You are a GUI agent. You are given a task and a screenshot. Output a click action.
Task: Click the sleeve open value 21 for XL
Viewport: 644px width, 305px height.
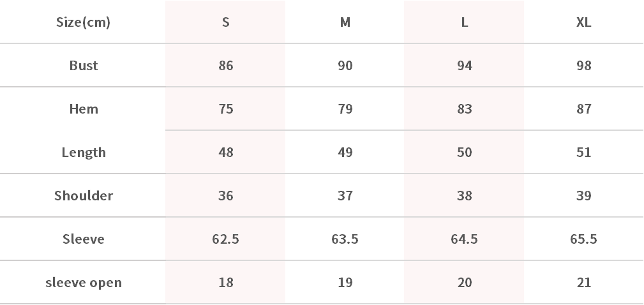tap(583, 283)
